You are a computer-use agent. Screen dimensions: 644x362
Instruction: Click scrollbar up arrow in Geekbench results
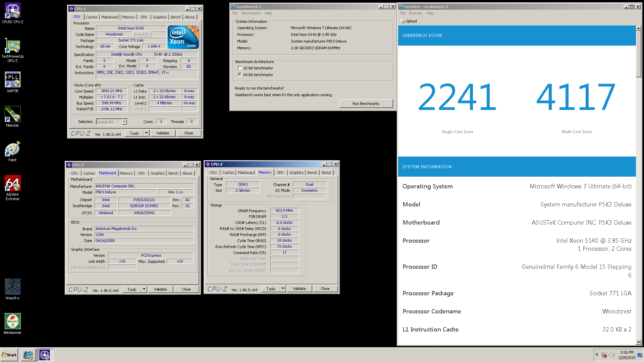point(639,28)
